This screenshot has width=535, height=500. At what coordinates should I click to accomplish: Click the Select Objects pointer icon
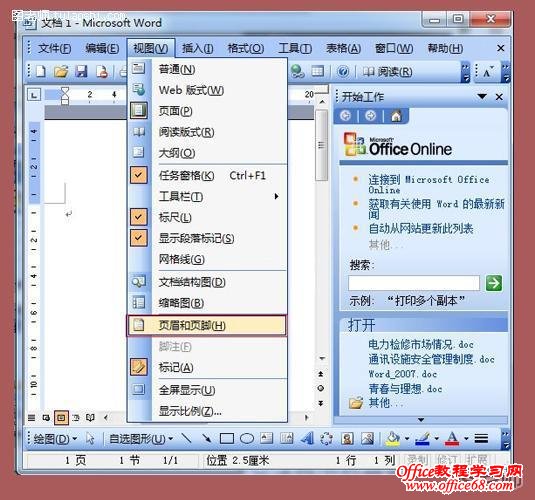click(x=90, y=438)
